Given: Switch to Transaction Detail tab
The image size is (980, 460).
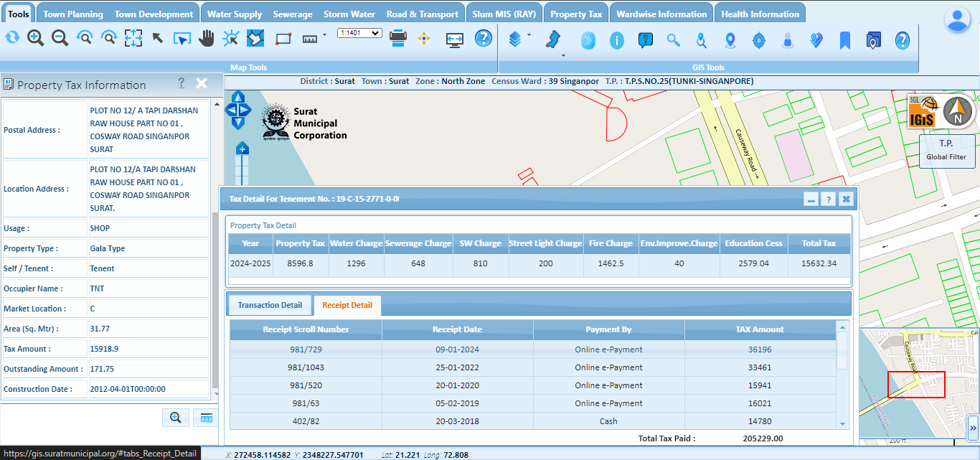Looking at the screenshot, I should 270,305.
